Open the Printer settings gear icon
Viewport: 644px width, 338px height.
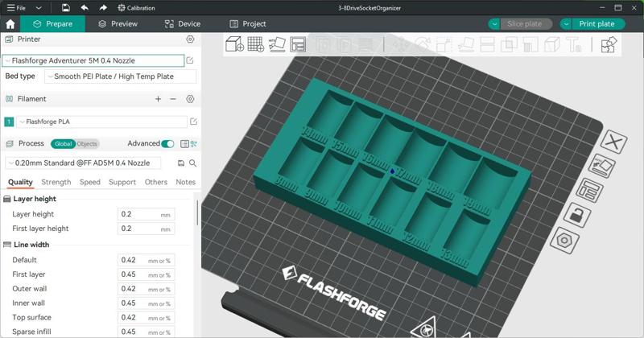(190, 39)
